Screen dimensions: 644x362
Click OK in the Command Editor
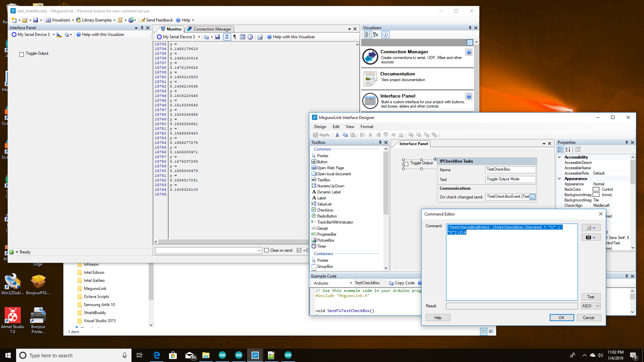pyautogui.click(x=561, y=317)
